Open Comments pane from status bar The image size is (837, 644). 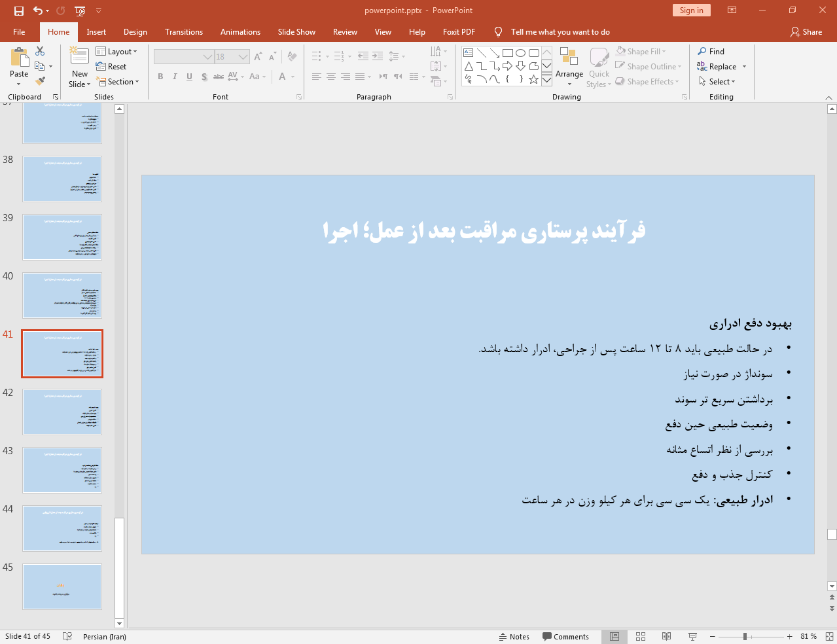(x=565, y=636)
